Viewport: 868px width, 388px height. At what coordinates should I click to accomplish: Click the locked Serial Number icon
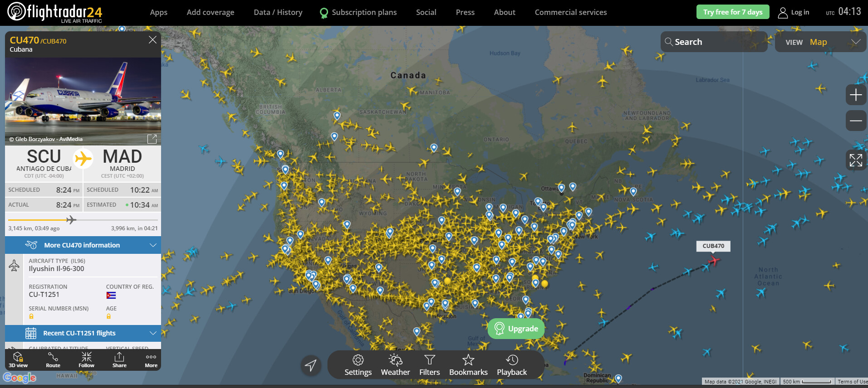click(x=31, y=316)
